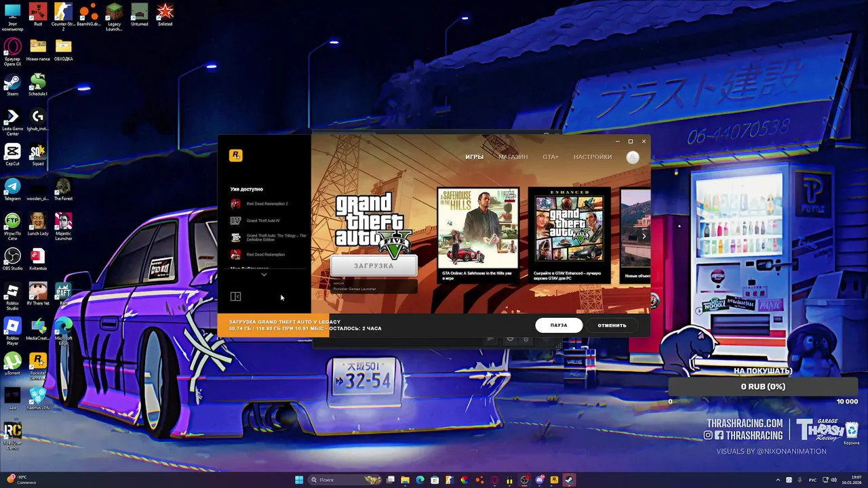The image size is (868, 488).
Task: Cancel the download with ОТМЕНИТЬ button
Action: pyautogui.click(x=612, y=325)
